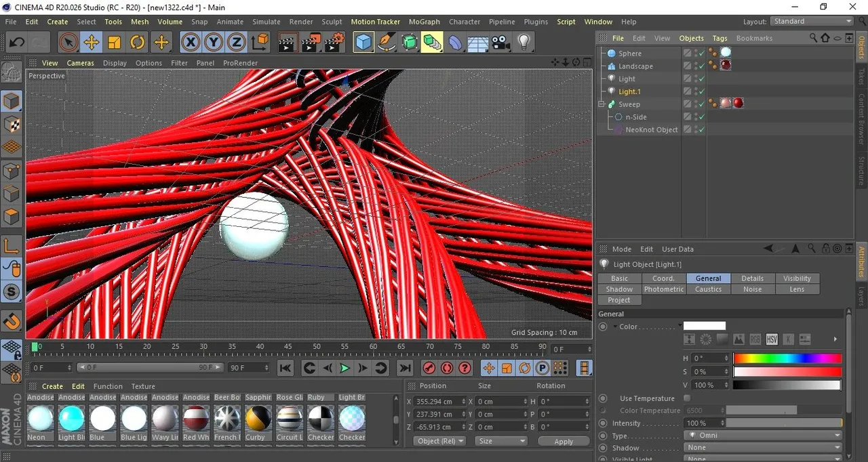868x462 pixels.
Task: Activate the Scale tool
Action: click(x=115, y=43)
